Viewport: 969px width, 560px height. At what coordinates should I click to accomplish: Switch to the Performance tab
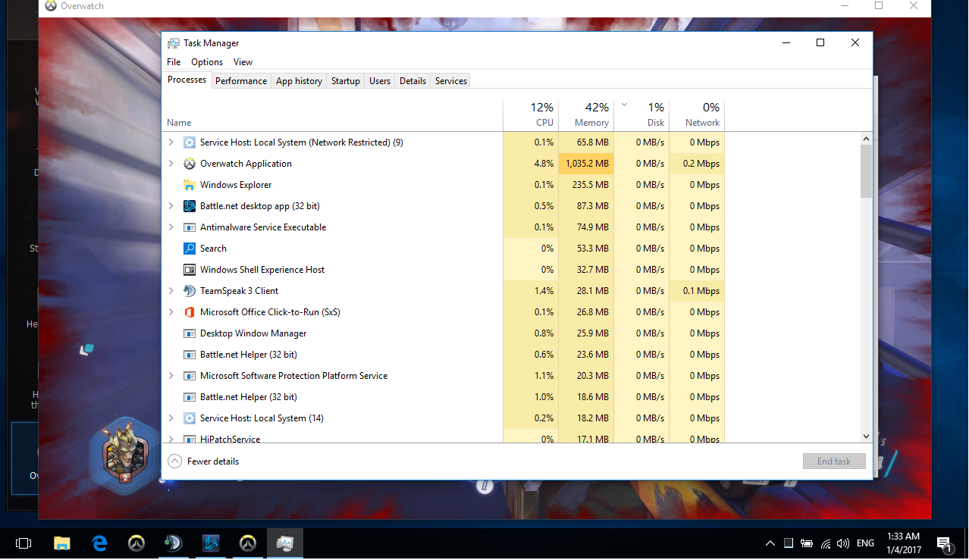click(x=241, y=81)
